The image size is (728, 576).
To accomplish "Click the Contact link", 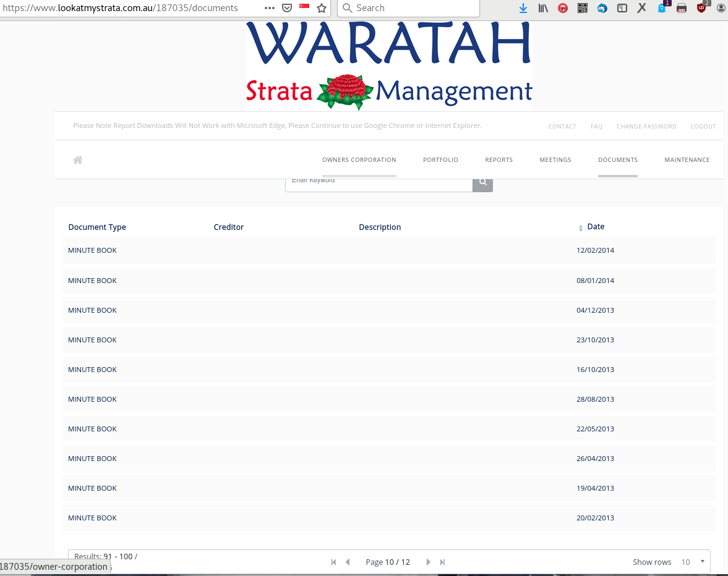I will tap(562, 126).
